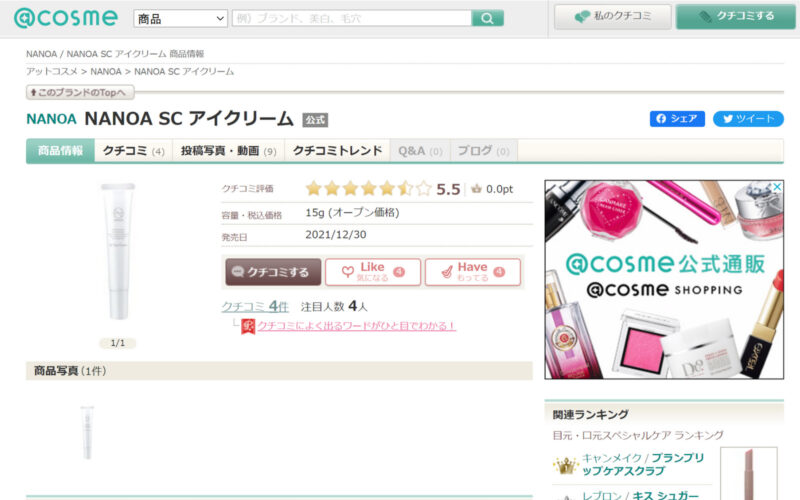Click the green クチコミする header button

735,16
